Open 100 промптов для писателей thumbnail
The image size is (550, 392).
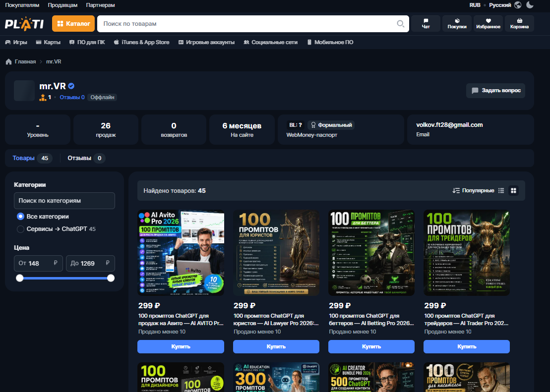point(467,377)
